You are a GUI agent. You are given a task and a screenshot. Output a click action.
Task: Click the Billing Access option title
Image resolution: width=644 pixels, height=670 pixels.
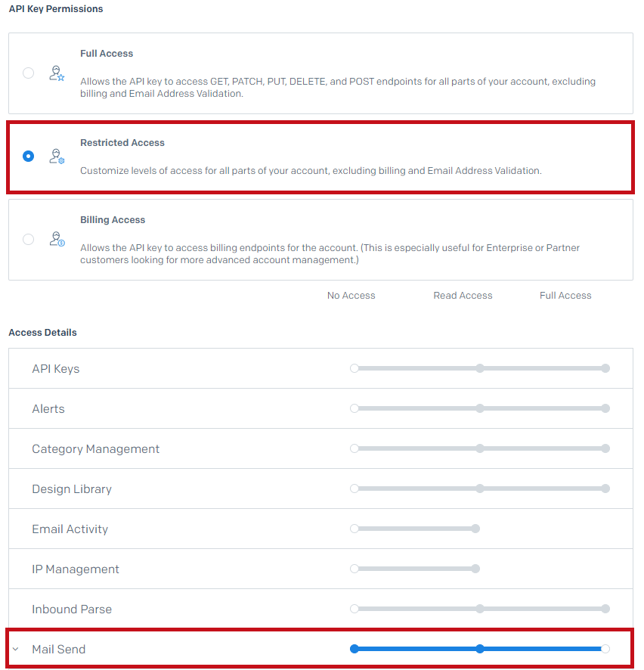coord(113,219)
